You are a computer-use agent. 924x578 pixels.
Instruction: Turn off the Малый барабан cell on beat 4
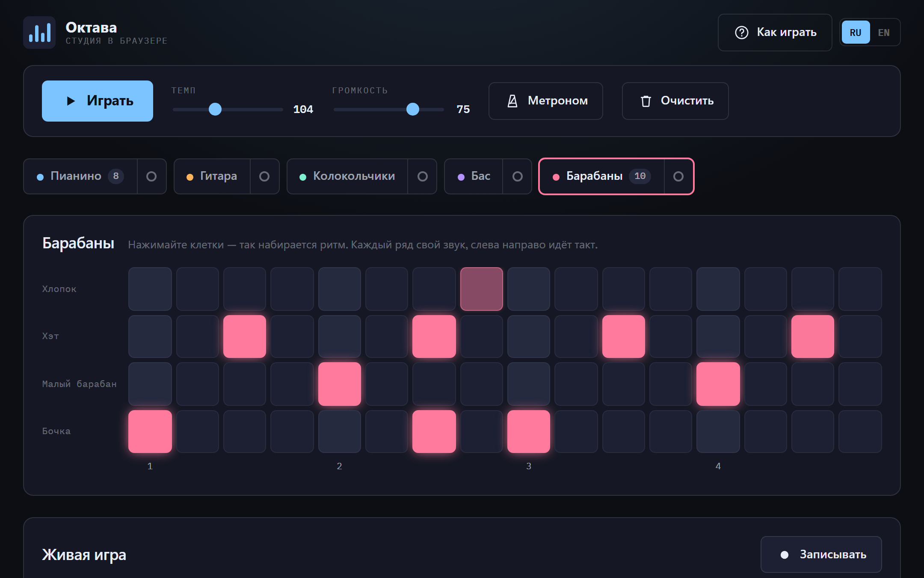click(x=718, y=384)
